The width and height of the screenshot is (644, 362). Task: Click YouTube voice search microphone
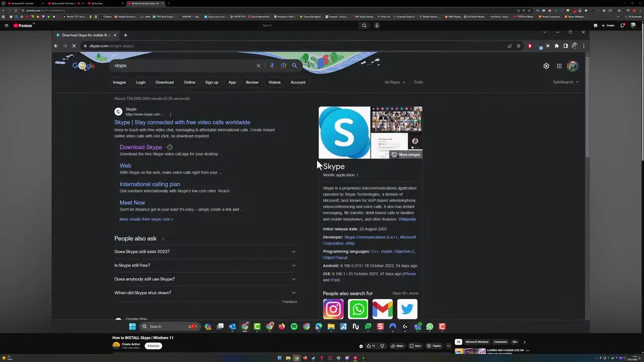point(376,26)
